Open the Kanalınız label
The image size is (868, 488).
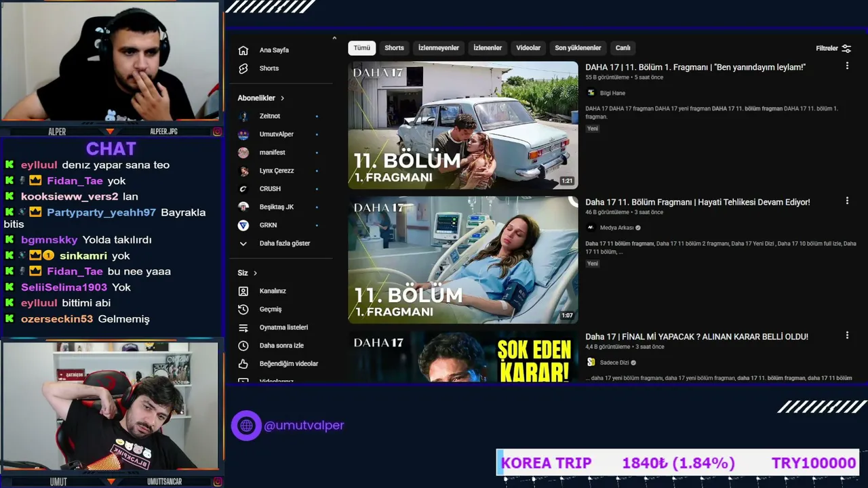[273, 291]
